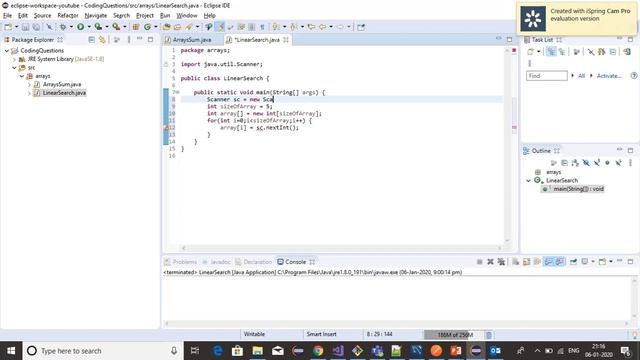Screen dimensions: 640x360
Task: Click the External Tools run icon
Action: 116,27
